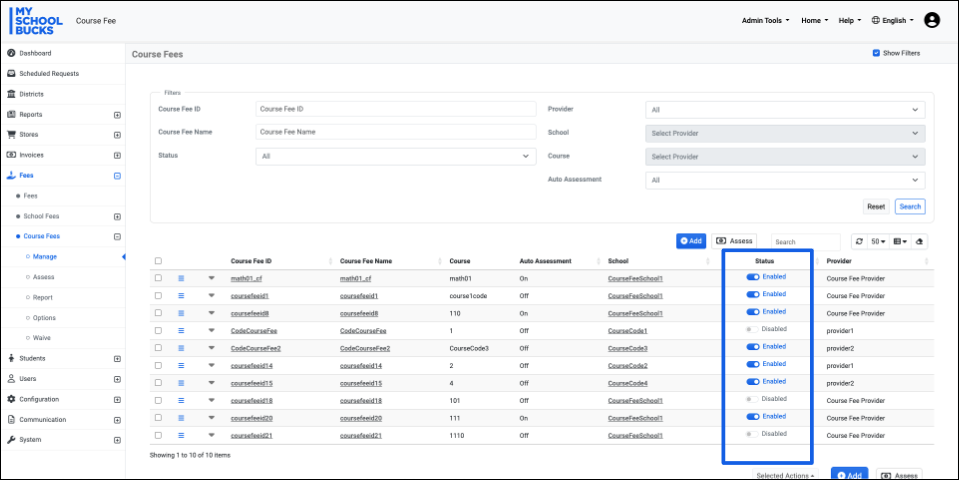
Task: Open row menu icon for coursefeeid8
Action: point(181,313)
